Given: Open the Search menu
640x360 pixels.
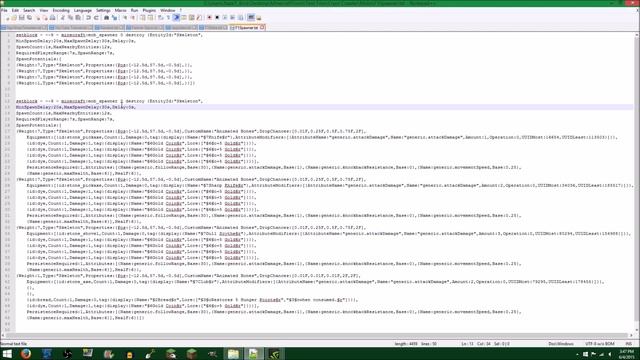Looking at the screenshot, I should point(29,10).
